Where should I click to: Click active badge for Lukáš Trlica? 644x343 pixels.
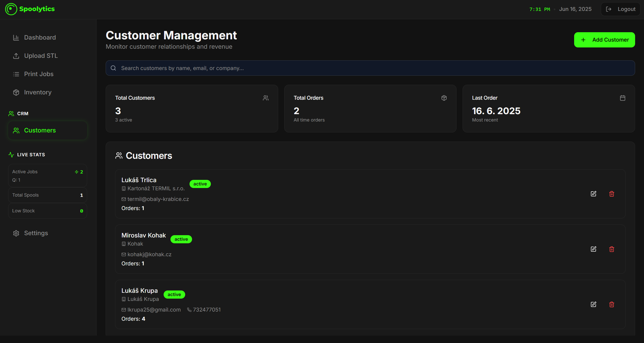[x=200, y=184]
